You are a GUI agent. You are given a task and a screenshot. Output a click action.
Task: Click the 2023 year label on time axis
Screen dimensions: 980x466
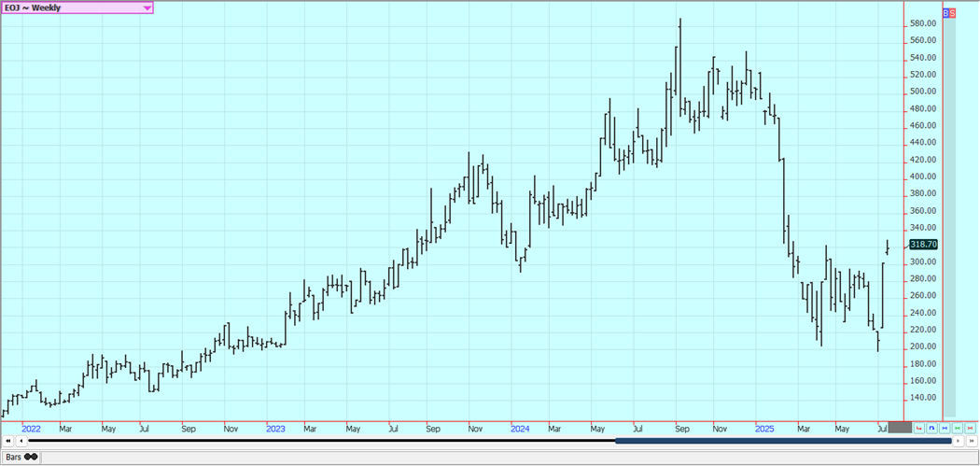coord(275,429)
